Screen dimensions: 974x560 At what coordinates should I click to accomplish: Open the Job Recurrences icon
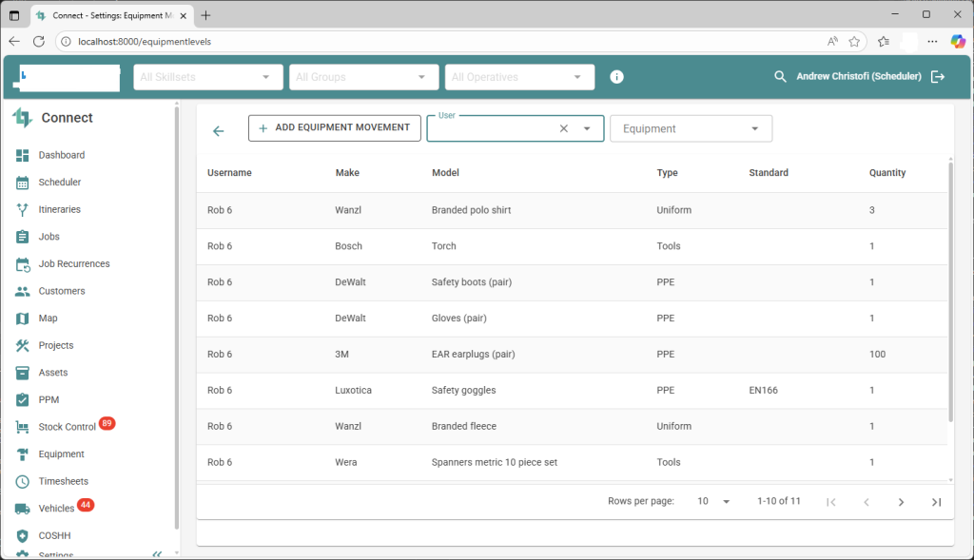coord(23,264)
